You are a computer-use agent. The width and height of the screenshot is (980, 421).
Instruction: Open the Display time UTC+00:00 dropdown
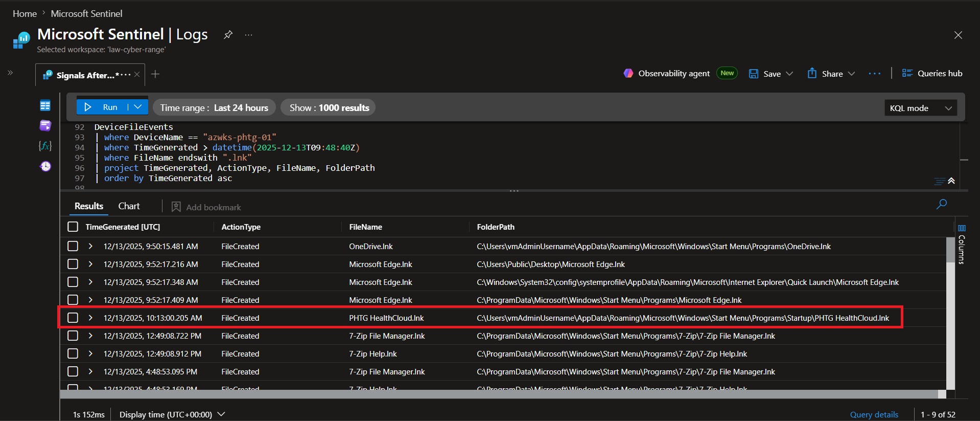(172, 414)
